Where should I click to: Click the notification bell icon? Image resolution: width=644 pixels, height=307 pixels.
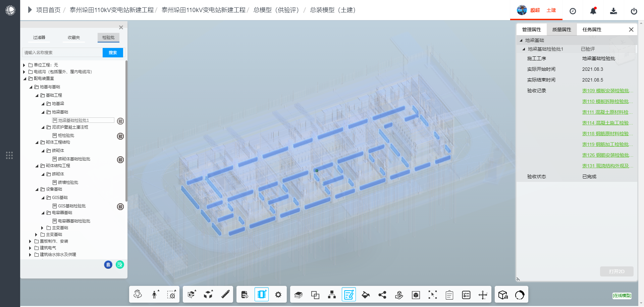[x=593, y=11]
